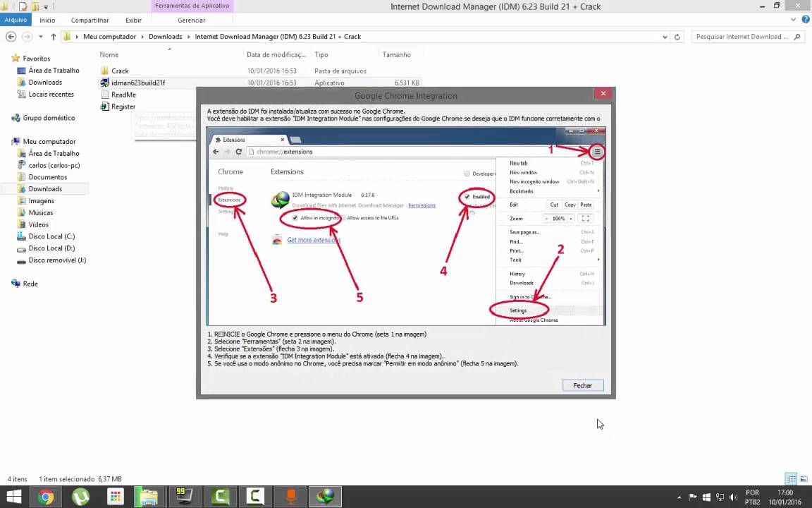Open recent locations dropdown arrow
Image resolution: width=812 pixels, height=508 pixels.
pos(40,37)
